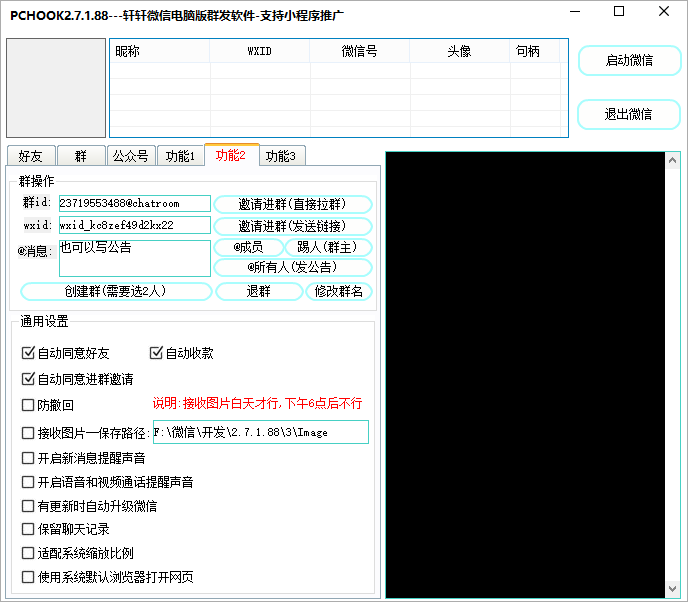Viewport: 688px width, 602px height.
Task: Click the log panel scroll-up arrow
Action: click(673, 161)
